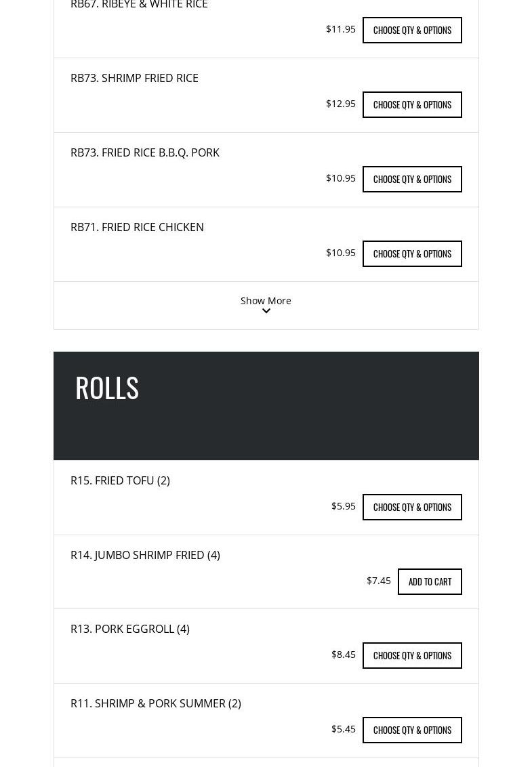Click the RB73. Shrimp Fried Rice title
Image resolution: width=532 pixels, height=767 pixels.
click(x=134, y=78)
